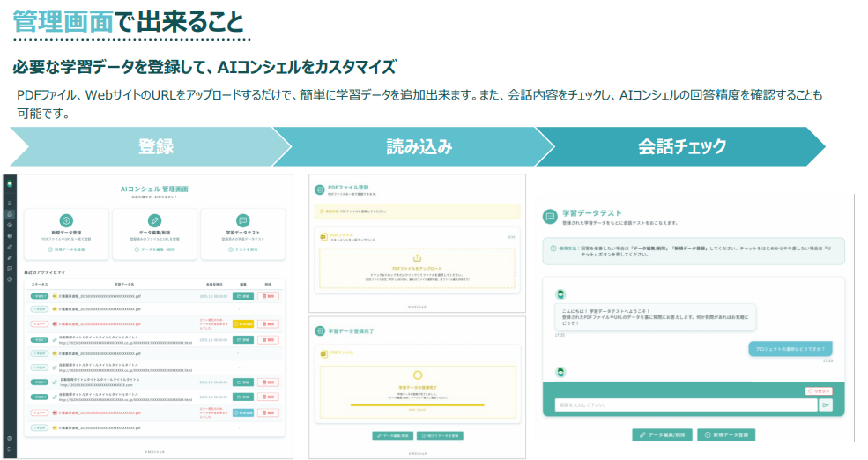Click the link chain icon in admin sidebar
868x460 pixels.
click(x=10, y=247)
